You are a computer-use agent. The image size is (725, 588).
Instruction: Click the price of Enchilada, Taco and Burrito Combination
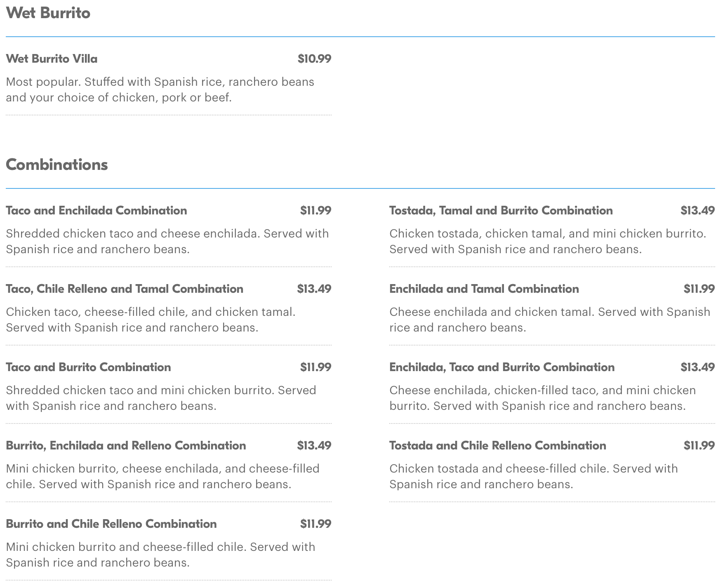pos(697,367)
